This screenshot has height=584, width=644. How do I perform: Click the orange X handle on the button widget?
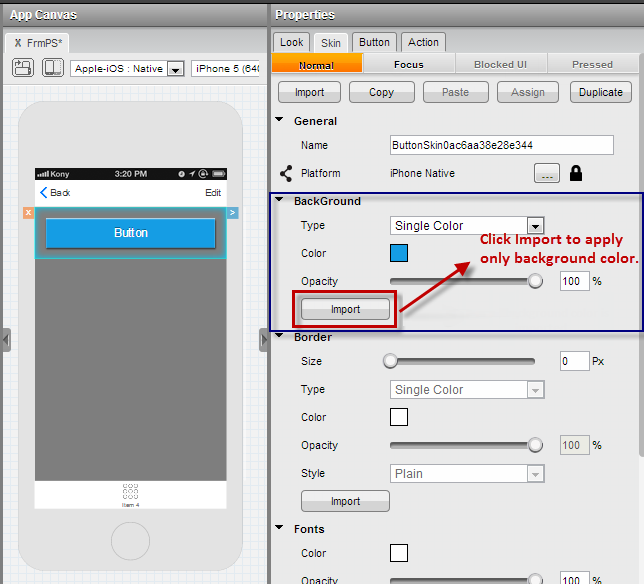pyautogui.click(x=28, y=213)
